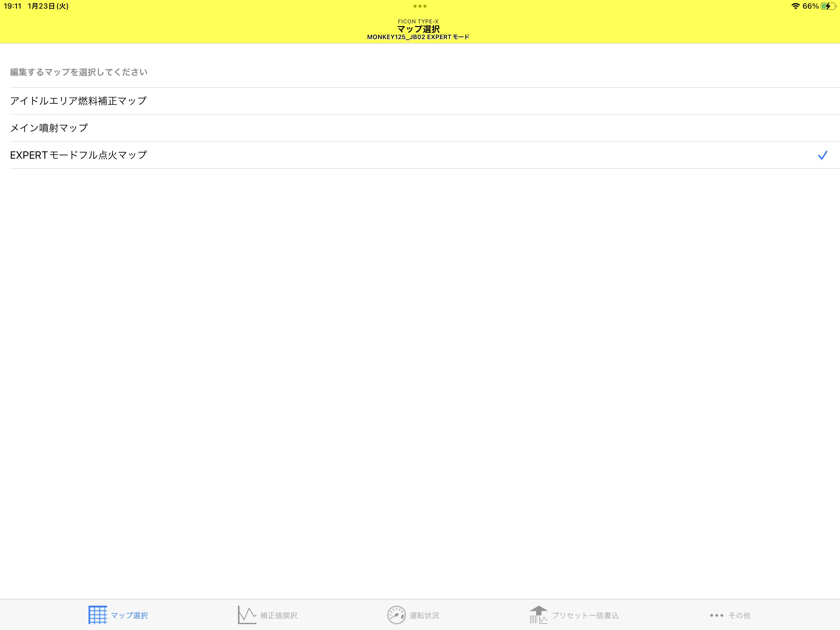The image size is (840, 630).
Task: Click the blue checkmark on the selected map
Action: tap(822, 155)
